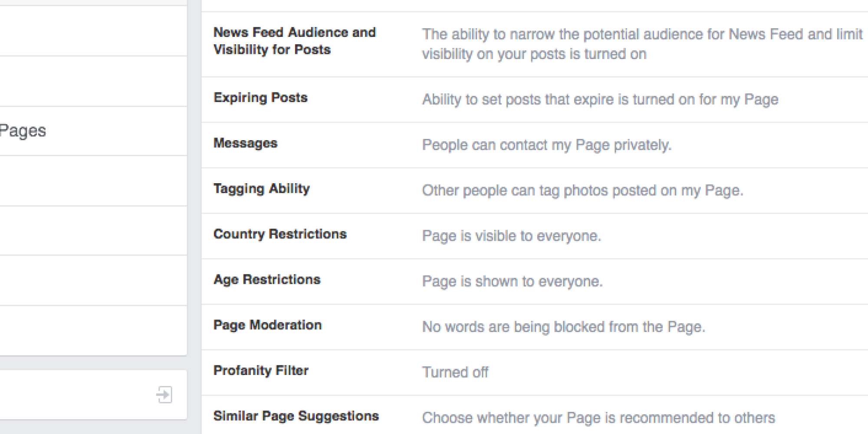Click the exit arrow icon in sidebar
Image resolution: width=868 pixels, height=434 pixels.
coord(164,395)
